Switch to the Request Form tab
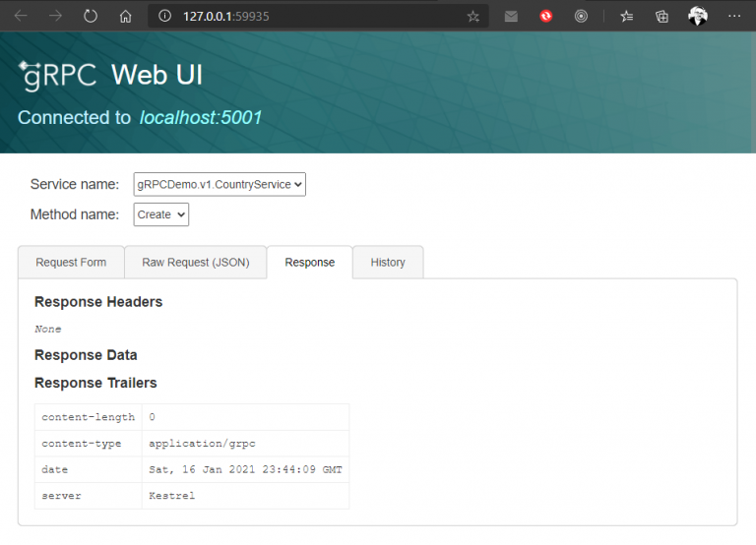The height and width of the screenshot is (545, 756). [71, 263]
